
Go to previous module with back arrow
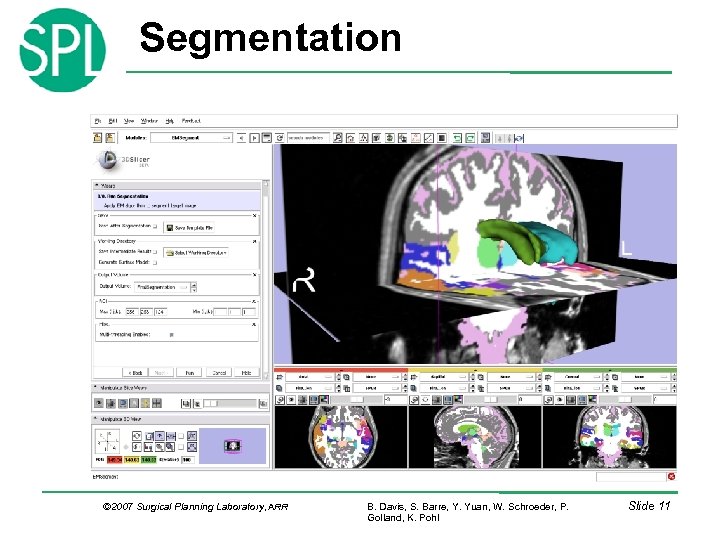[x=242, y=138]
